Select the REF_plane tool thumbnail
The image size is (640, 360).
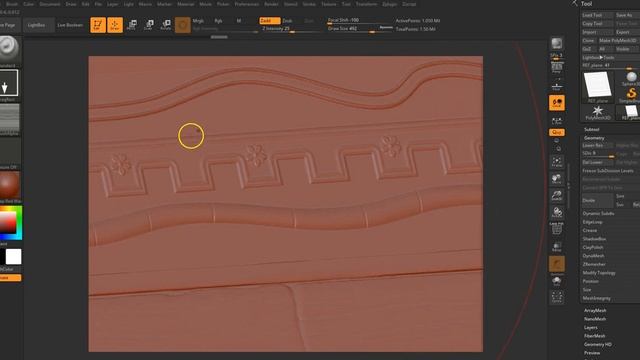(598, 86)
